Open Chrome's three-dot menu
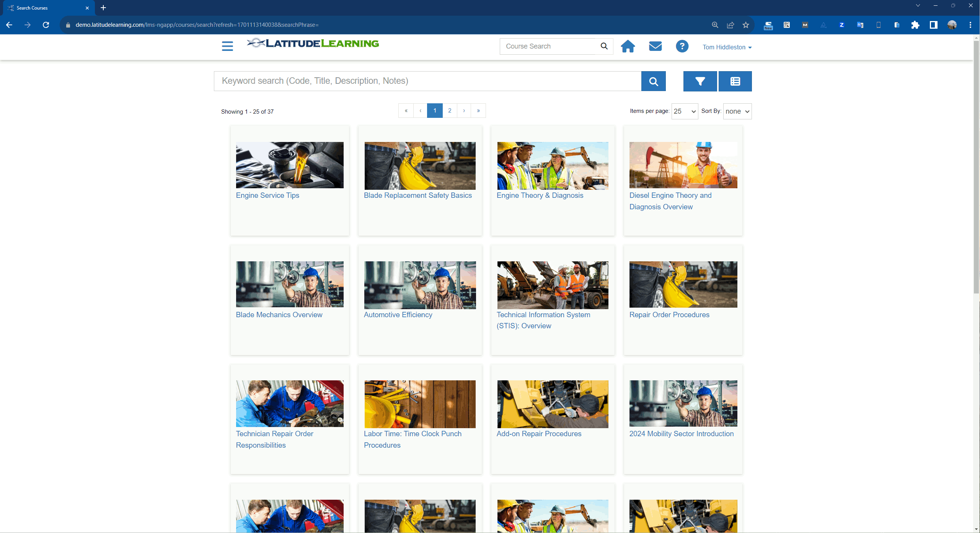980x533 pixels. 970,24
